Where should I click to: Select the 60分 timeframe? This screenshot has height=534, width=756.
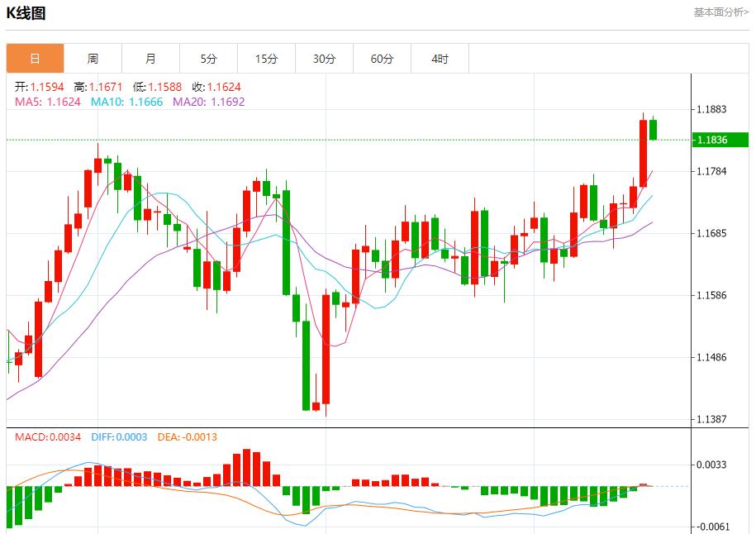click(x=383, y=58)
